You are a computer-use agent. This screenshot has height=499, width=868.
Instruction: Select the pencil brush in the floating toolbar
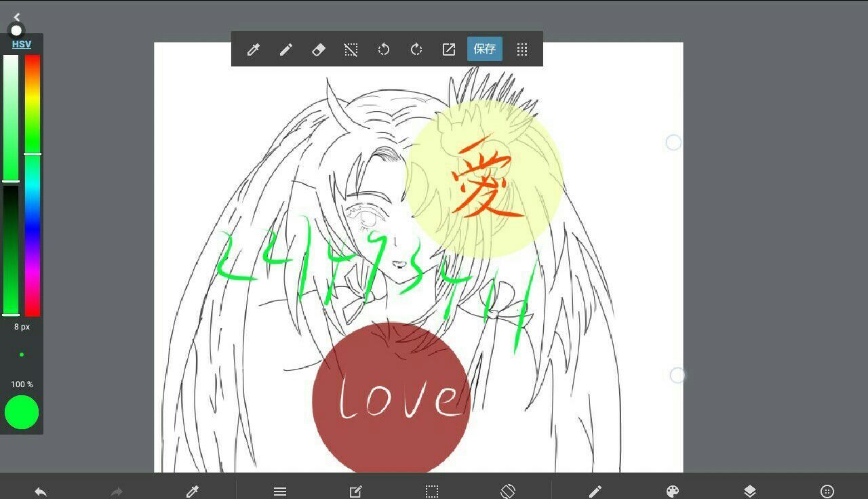[x=286, y=49]
